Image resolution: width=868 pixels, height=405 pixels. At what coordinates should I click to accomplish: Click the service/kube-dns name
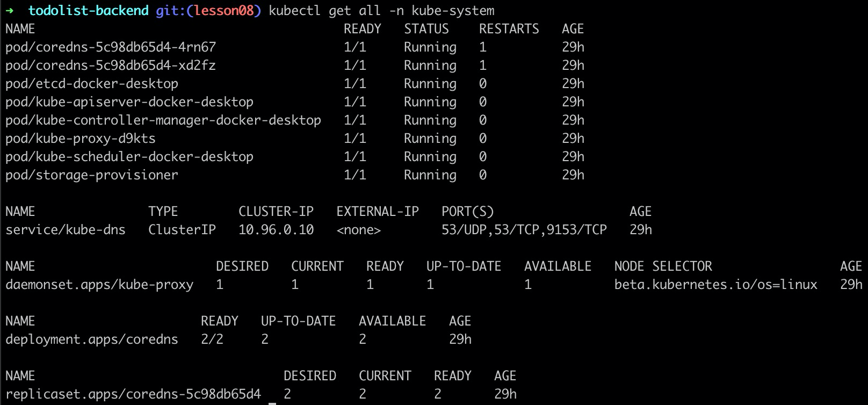66,230
